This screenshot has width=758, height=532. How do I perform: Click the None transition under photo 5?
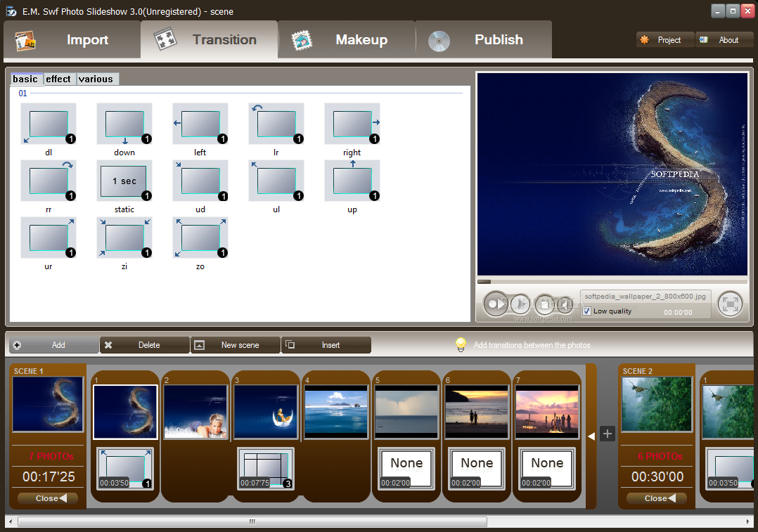(406, 469)
